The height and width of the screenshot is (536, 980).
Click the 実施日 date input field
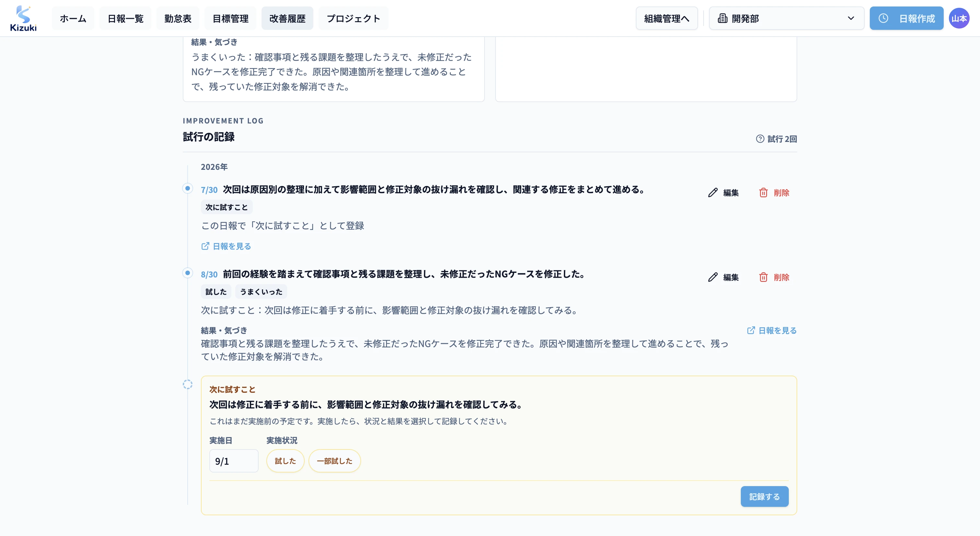pyautogui.click(x=234, y=461)
